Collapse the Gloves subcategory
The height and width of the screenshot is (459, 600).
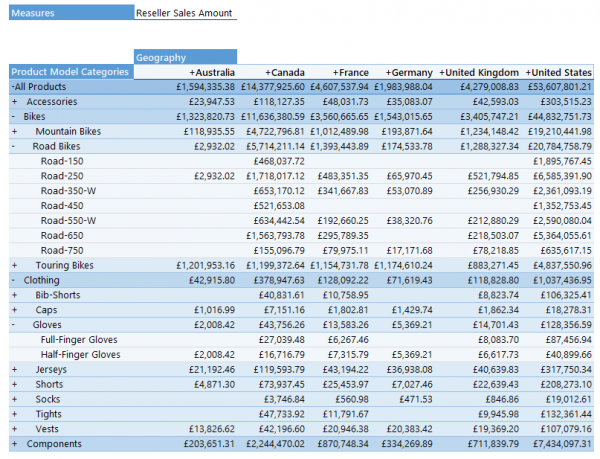(14, 325)
